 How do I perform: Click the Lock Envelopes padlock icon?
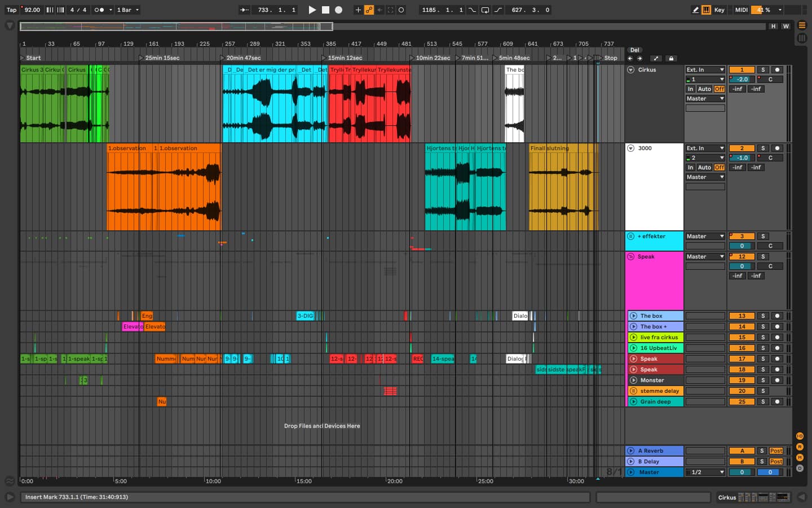point(670,58)
